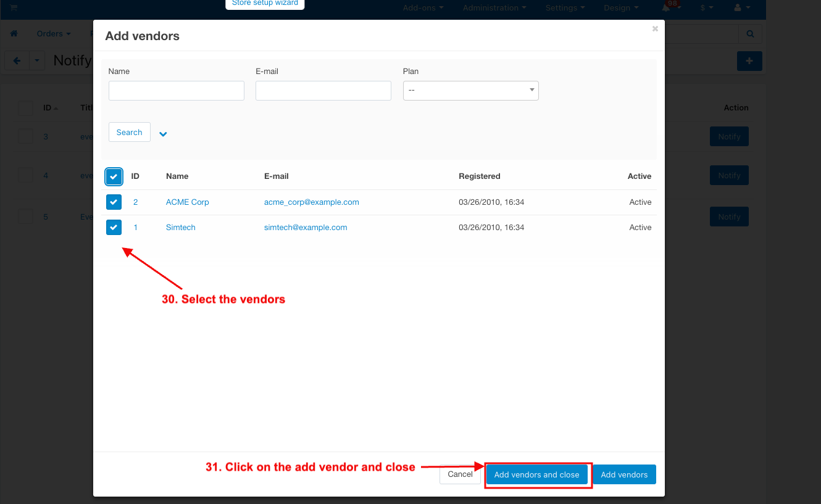Image resolution: width=821 pixels, height=504 pixels.
Task: Open the Administration menu
Action: (494, 8)
